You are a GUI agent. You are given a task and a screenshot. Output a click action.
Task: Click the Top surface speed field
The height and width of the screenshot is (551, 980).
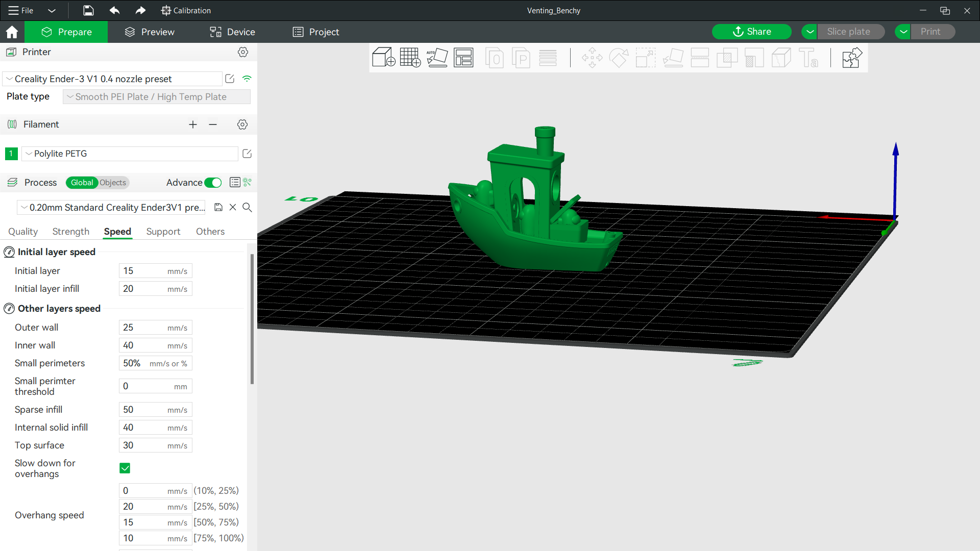[x=156, y=445]
